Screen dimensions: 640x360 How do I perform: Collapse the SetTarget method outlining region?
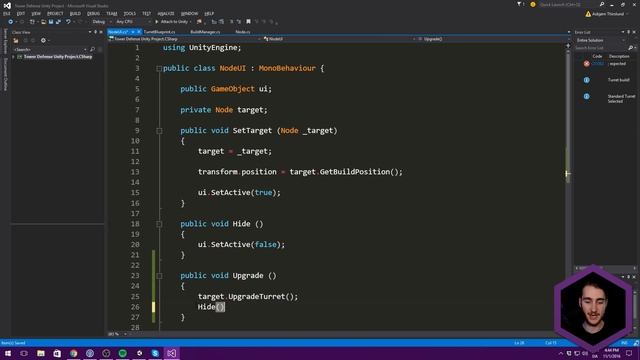pos(159,131)
